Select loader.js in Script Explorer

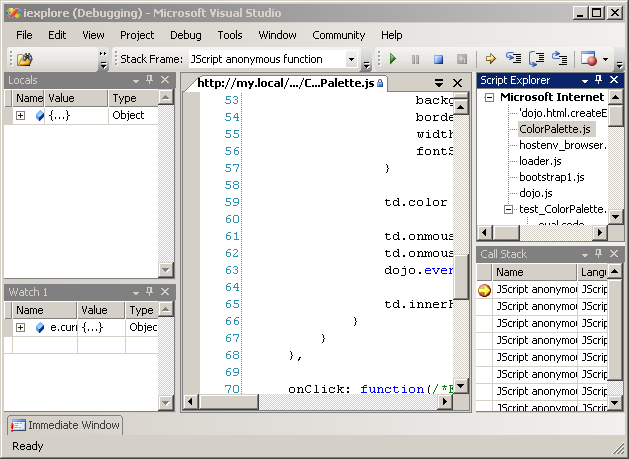[540, 161]
